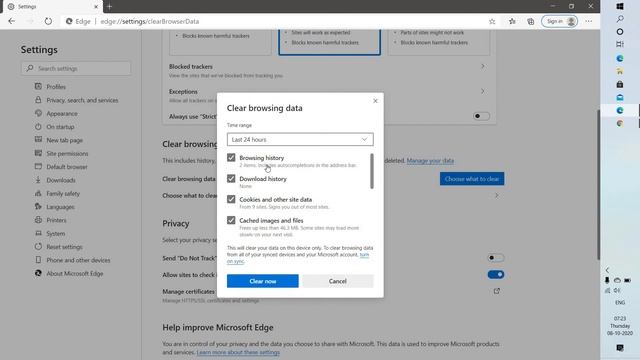
Task: Open the Chrome taskbar icon
Action: [x=620, y=123]
